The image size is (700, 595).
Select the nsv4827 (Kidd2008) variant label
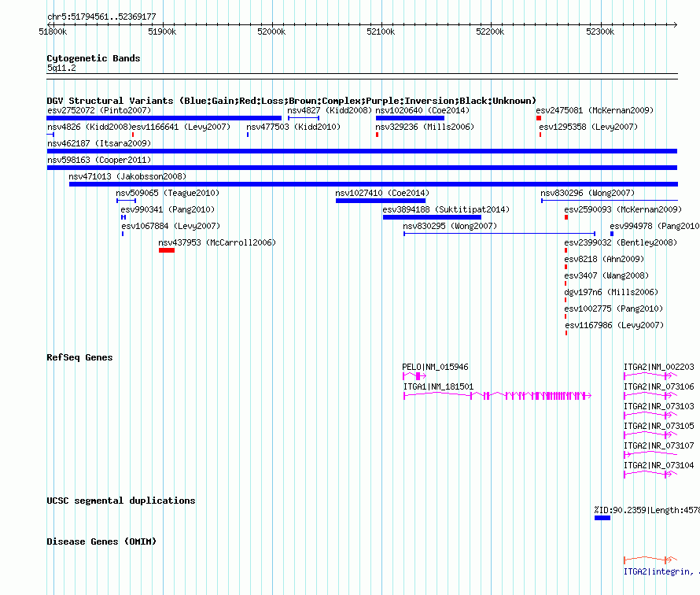pyautogui.click(x=330, y=110)
